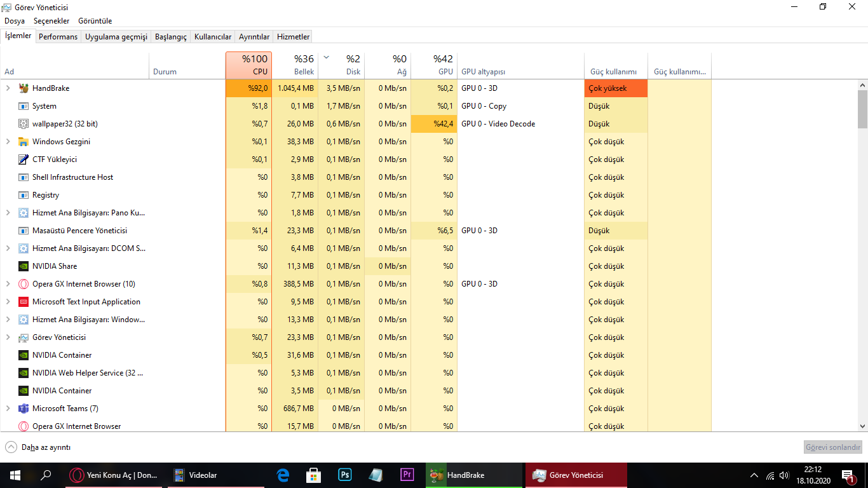Sort processes by GPU column
Image resolution: width=868 pixels, height=488 pixels.
pos(434,65)
